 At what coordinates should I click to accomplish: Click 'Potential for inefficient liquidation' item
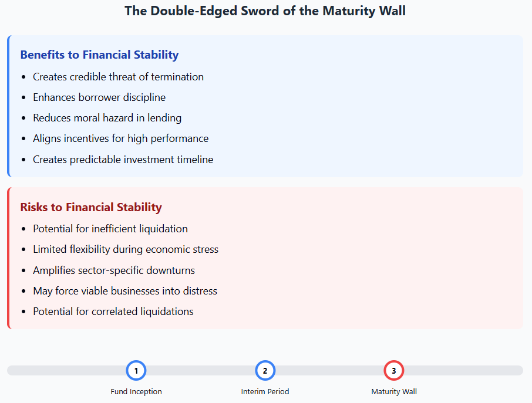[110, 229]
